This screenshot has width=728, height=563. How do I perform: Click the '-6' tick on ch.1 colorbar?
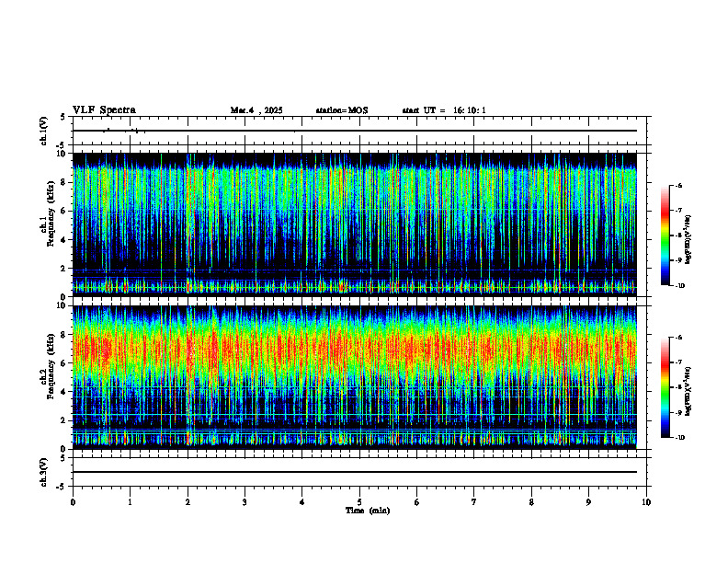678,185
